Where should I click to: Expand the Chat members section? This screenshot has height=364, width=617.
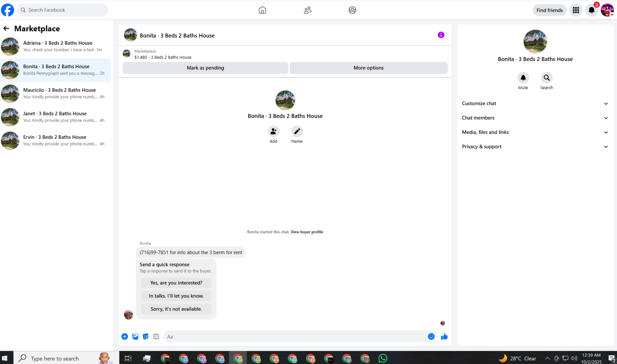point(535,118)
